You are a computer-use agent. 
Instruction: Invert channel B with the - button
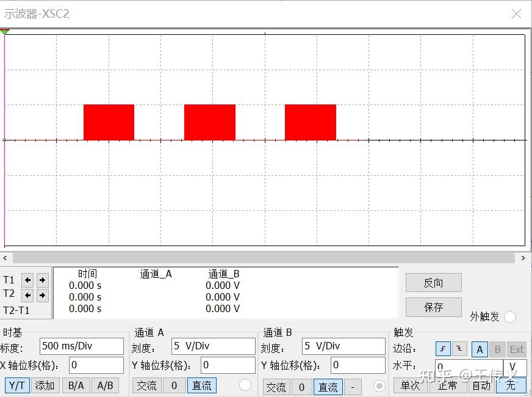(352, 387)
